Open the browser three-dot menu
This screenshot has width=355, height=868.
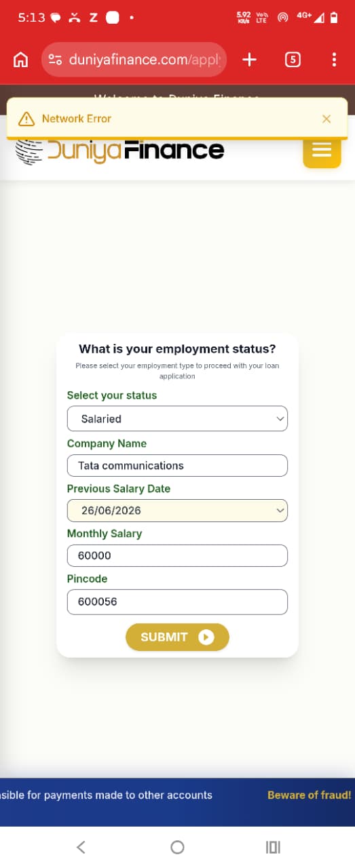[x=334, y=60]
